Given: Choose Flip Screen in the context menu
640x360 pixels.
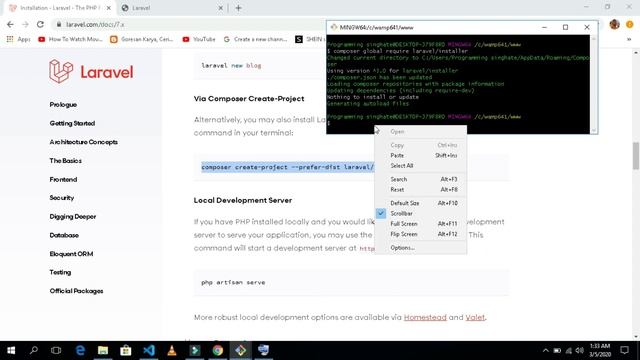Looking at the screenshot, I should [x=420, y=234].
